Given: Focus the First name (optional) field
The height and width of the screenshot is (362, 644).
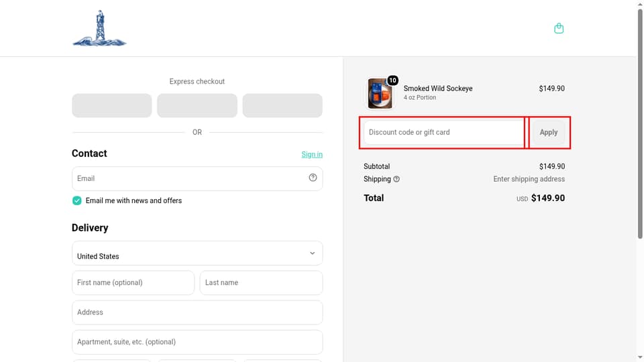Looking at the screenshot, I should click(133, 283).
